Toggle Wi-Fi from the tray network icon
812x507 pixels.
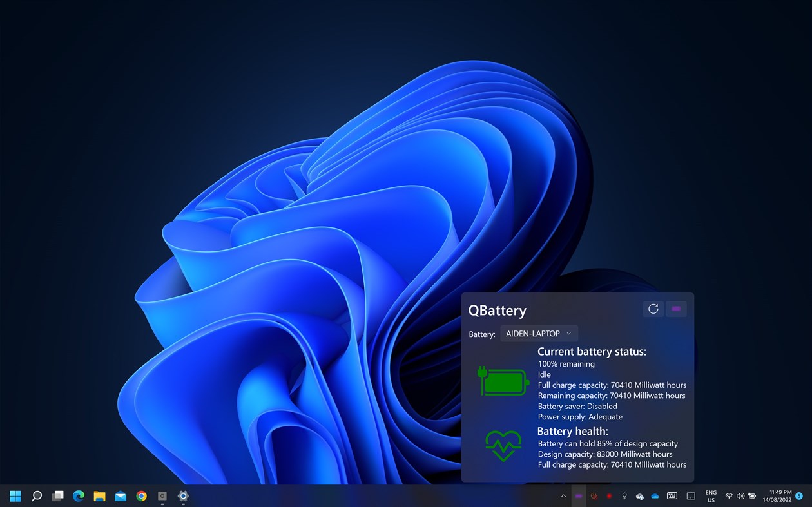click(x=729, y=496)
